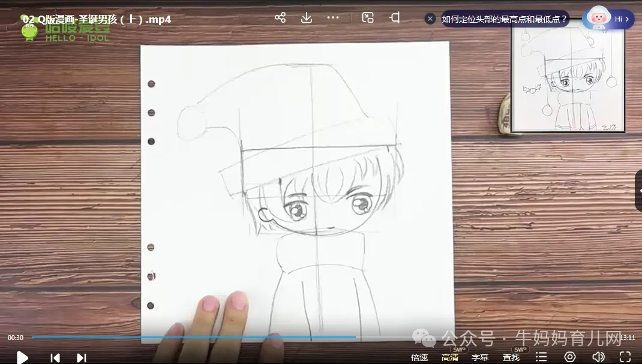The width and height of the screenshot is (642, 364).
Task: Open the Hi assistant button
Action: [608, 19]
